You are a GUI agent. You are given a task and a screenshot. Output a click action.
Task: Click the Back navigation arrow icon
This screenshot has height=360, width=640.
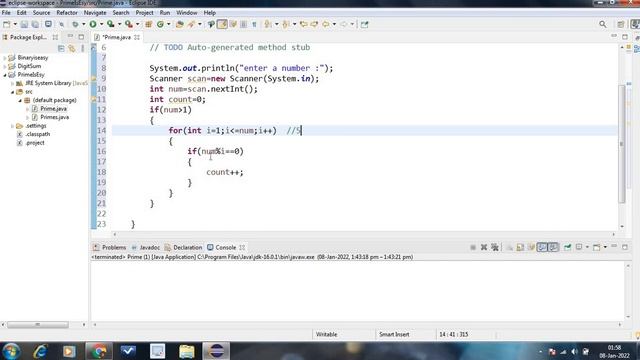(326, 24)
